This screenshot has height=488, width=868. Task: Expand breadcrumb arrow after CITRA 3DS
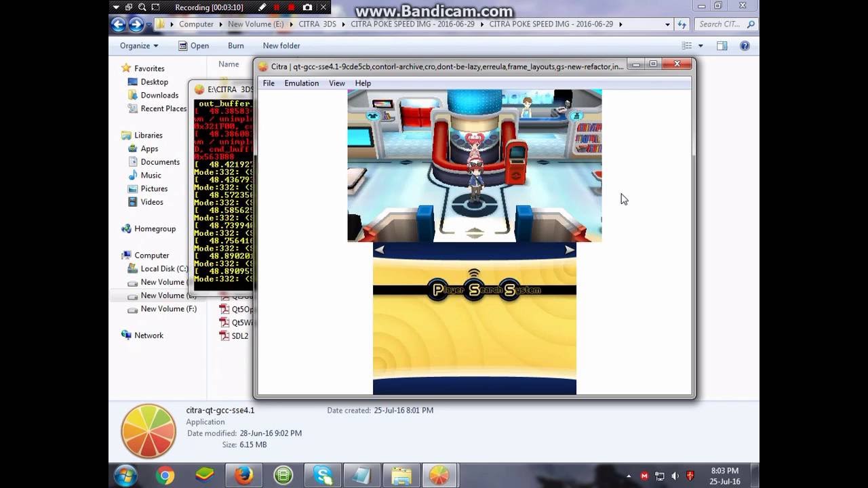(344, 24)
